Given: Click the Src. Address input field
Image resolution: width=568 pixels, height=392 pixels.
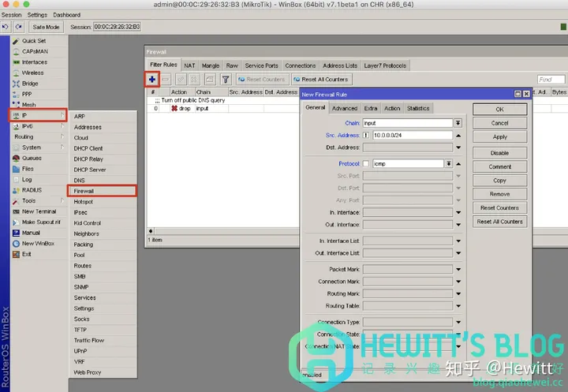Looking at the screenshot, I should 413,135.
